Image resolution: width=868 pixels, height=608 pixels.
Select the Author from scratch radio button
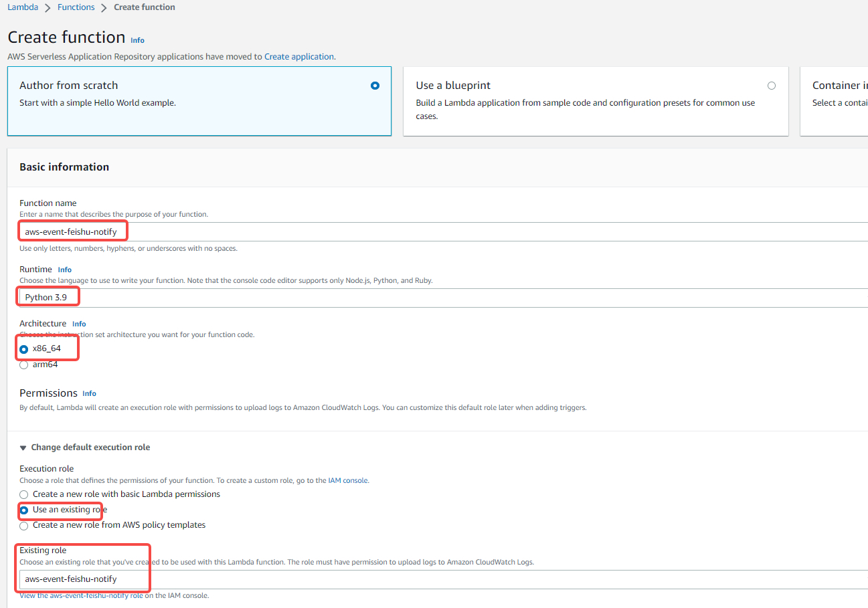pyautogui.click(x=375, y=86)
